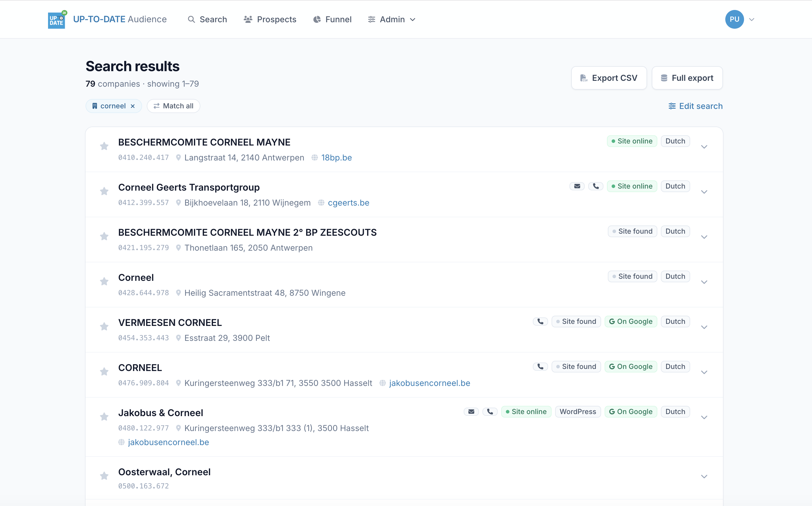Star the Jakobus & Corneel row
The height and width of the screenshot is (506, 812).
click(x=104, y=417)
